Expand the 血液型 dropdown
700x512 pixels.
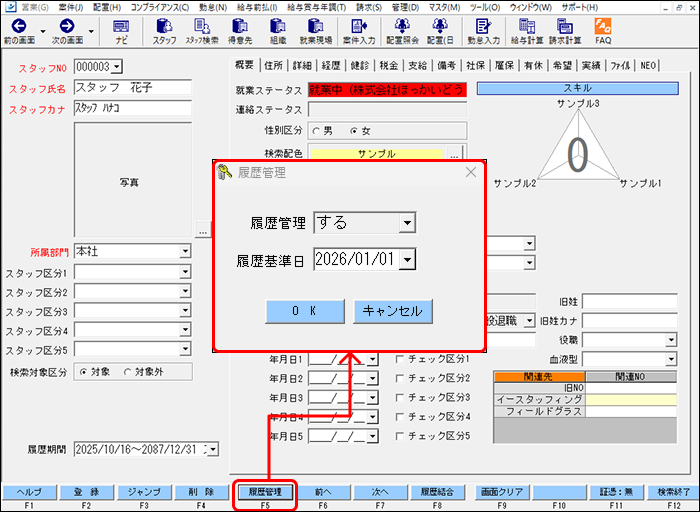pos(671,359)
